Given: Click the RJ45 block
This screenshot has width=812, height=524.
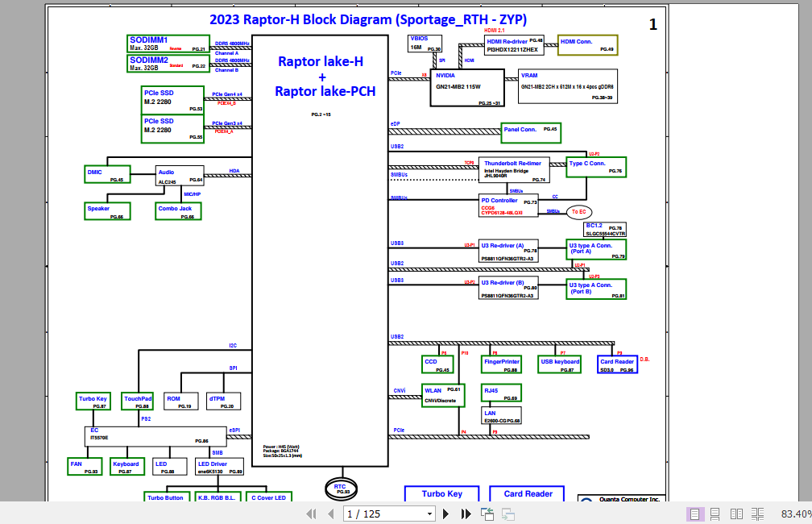Looking at the screenshot, I should 501,393.
